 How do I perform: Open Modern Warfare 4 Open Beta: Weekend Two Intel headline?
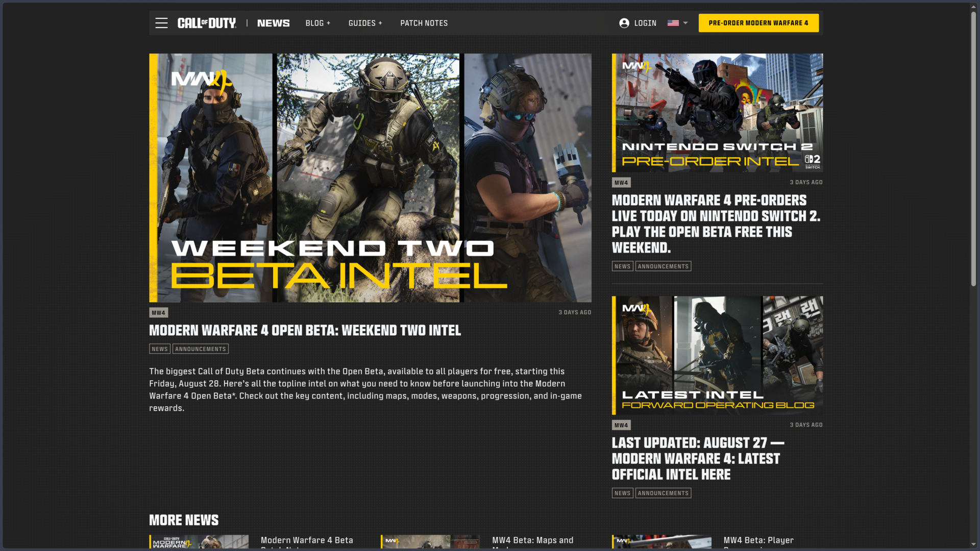click(x=305, y=331)
